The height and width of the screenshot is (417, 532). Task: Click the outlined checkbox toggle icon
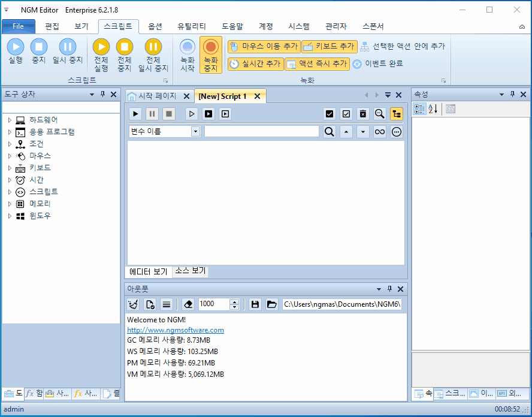(346, 114)
